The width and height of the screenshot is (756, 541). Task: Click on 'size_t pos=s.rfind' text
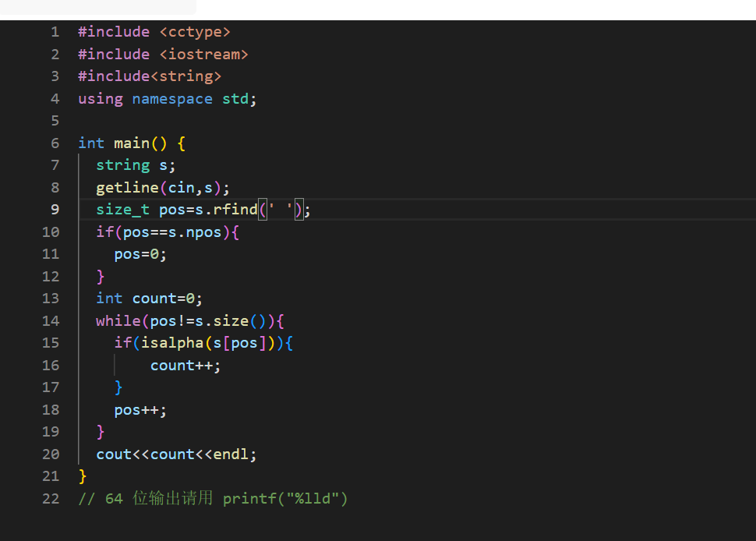point(176,209)
